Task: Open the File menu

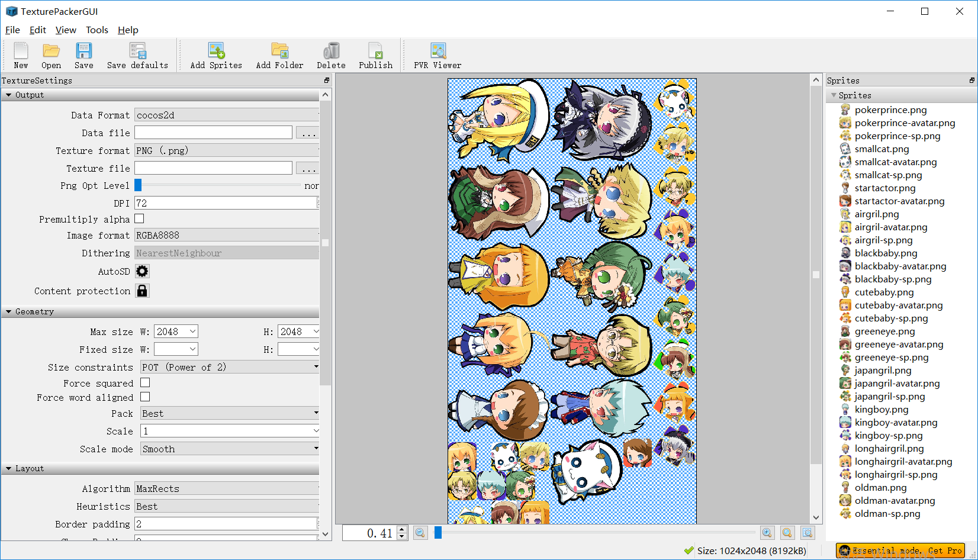Action: click(12, 30)
